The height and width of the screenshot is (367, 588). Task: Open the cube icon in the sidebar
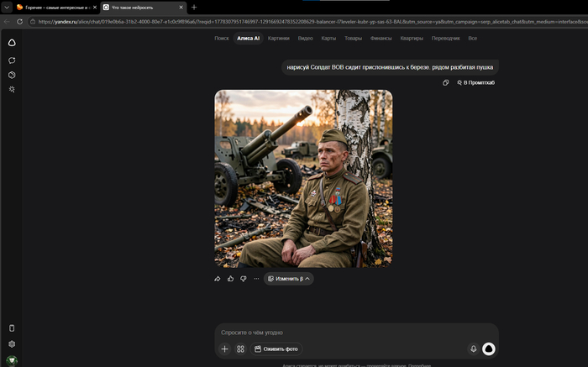pos(12,75)
